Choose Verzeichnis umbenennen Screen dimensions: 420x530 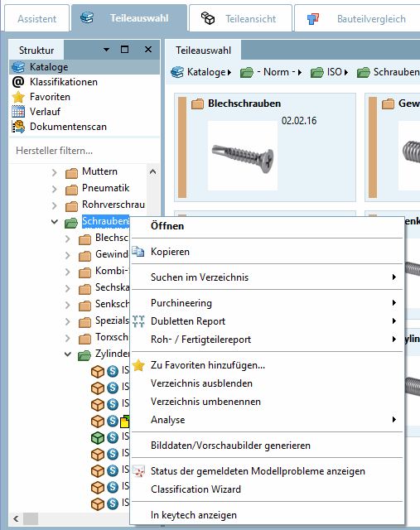coord(267,402)
